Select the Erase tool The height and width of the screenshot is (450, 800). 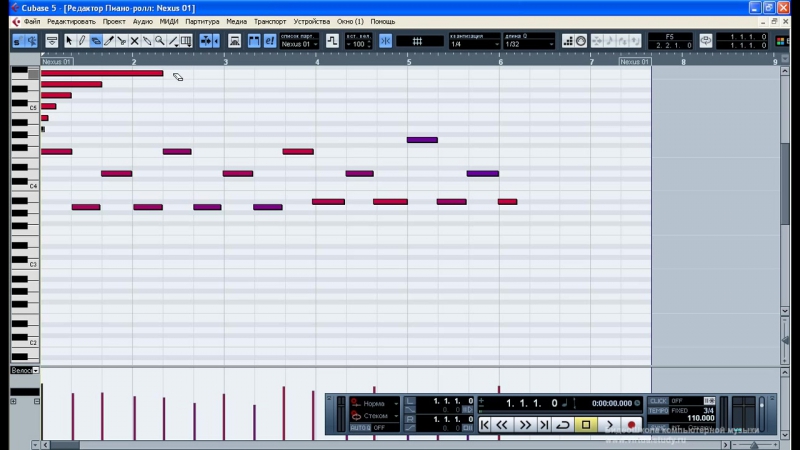[x=95, y=41]
